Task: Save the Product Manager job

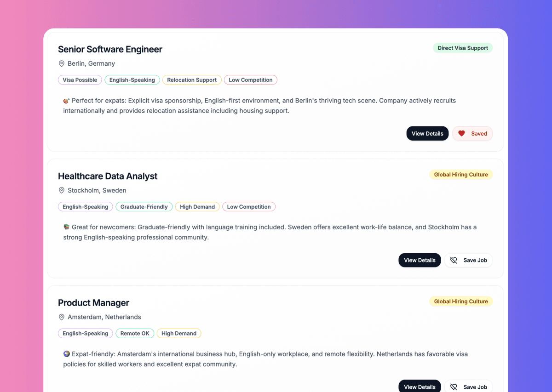Action: (468, 386)
